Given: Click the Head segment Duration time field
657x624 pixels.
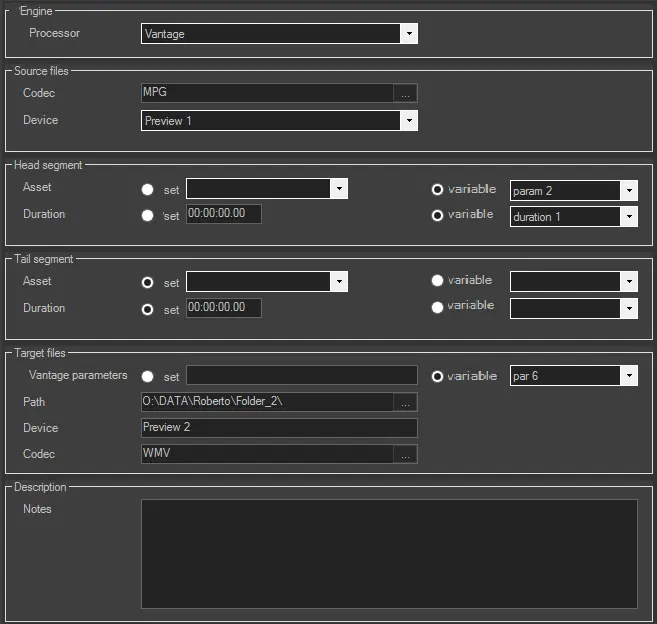Looking at the screenshot, I should 223,214.
